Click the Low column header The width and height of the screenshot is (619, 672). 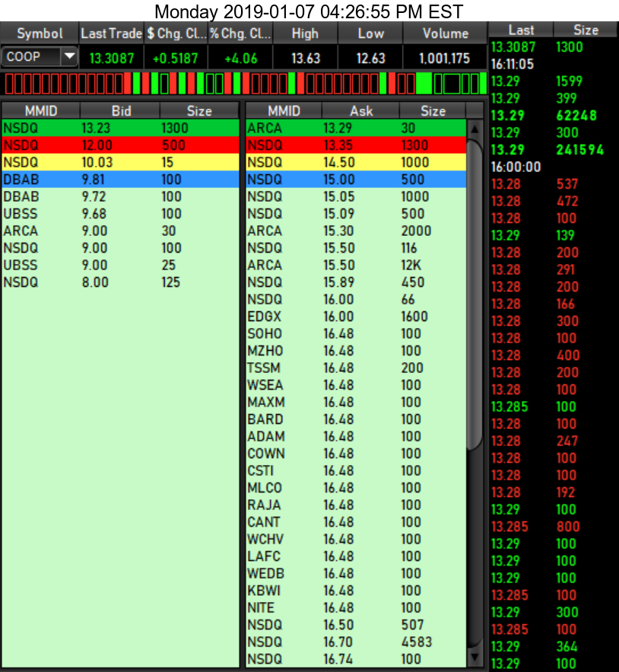370,33
